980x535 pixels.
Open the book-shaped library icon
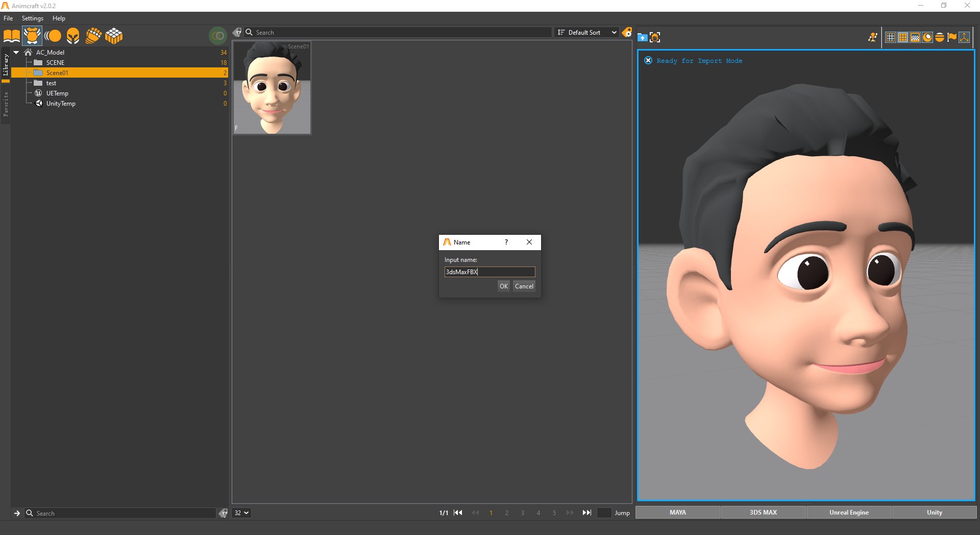pos(12,36)
